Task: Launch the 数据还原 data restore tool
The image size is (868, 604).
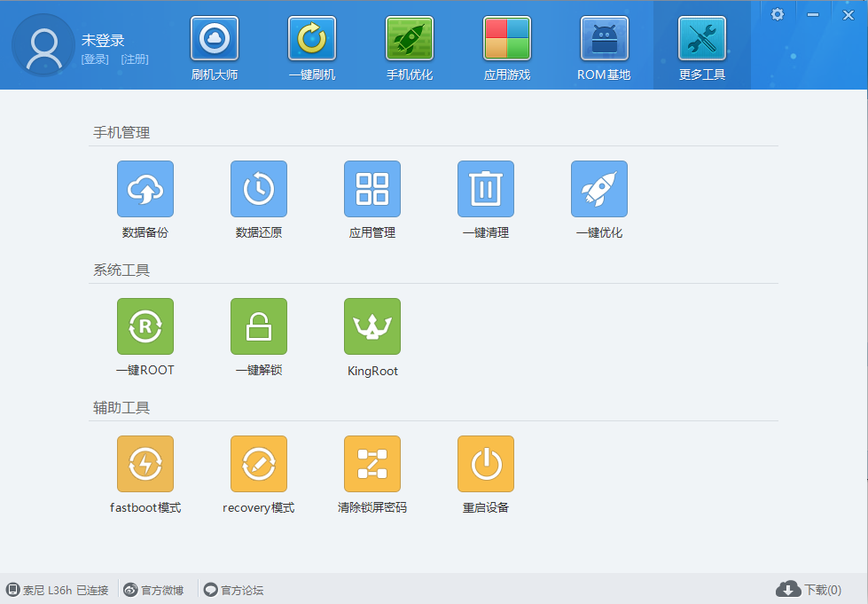Action: [x=259, y=189]
